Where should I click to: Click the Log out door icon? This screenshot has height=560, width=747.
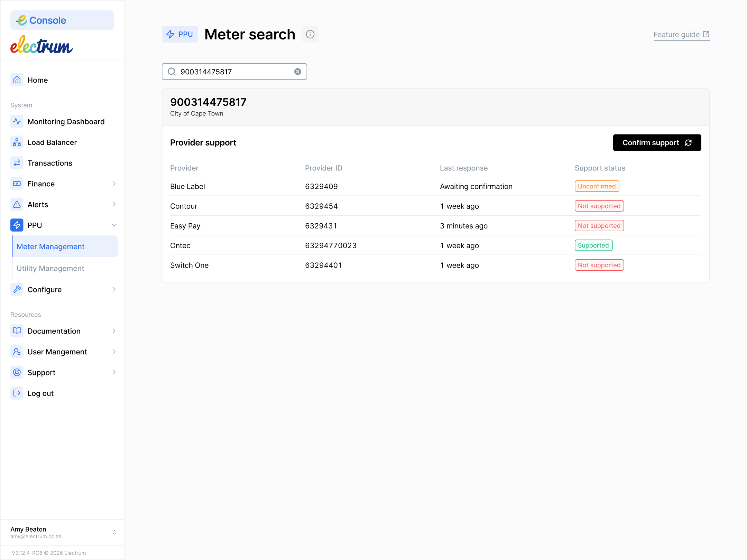click(x=17, y=393)
